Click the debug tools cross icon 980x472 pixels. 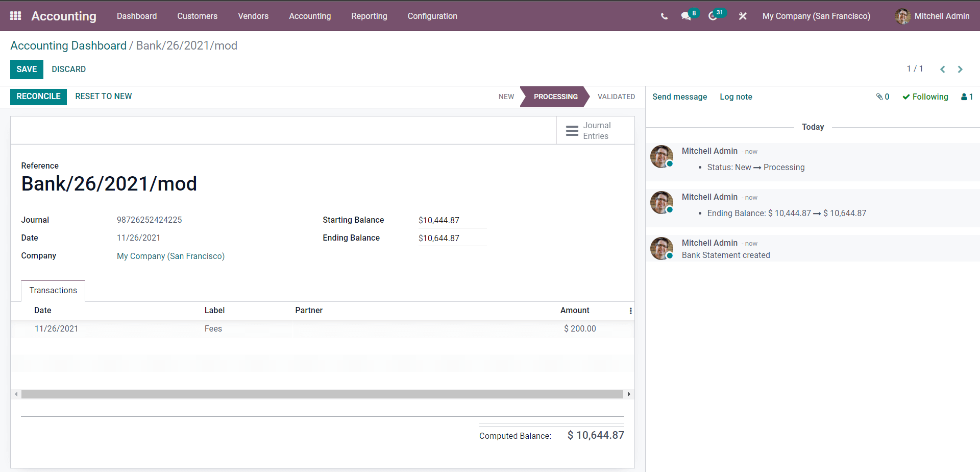743,16
